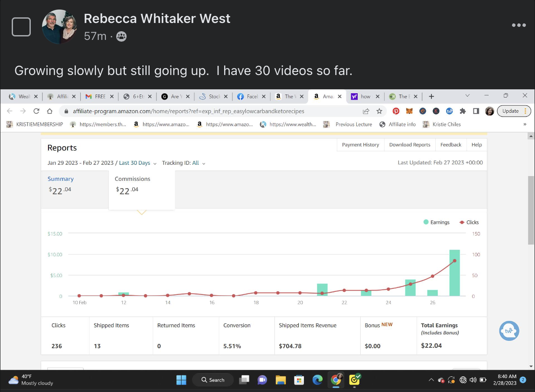Close the active Amazon tab
The image size is (535, 392).
pos(339,96)
